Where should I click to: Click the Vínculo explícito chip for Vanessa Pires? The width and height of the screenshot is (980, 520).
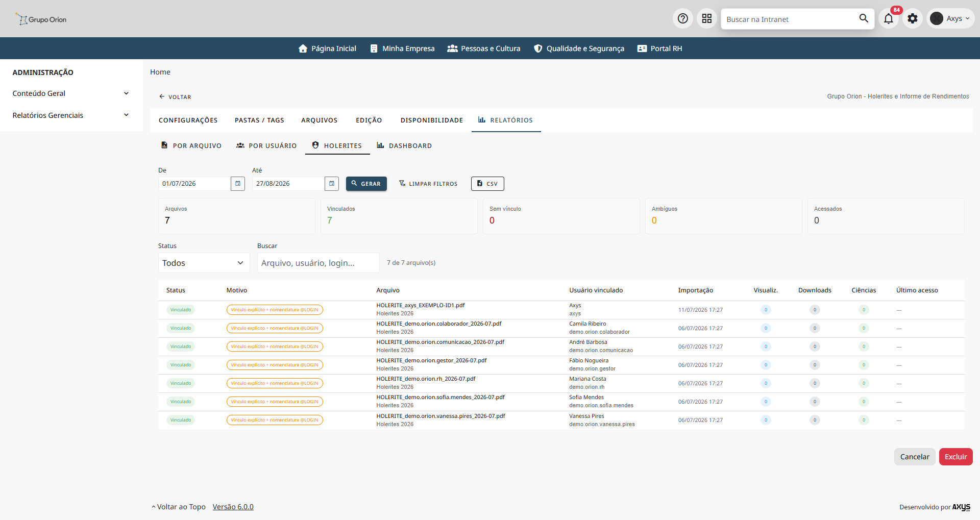coord(275,420)
